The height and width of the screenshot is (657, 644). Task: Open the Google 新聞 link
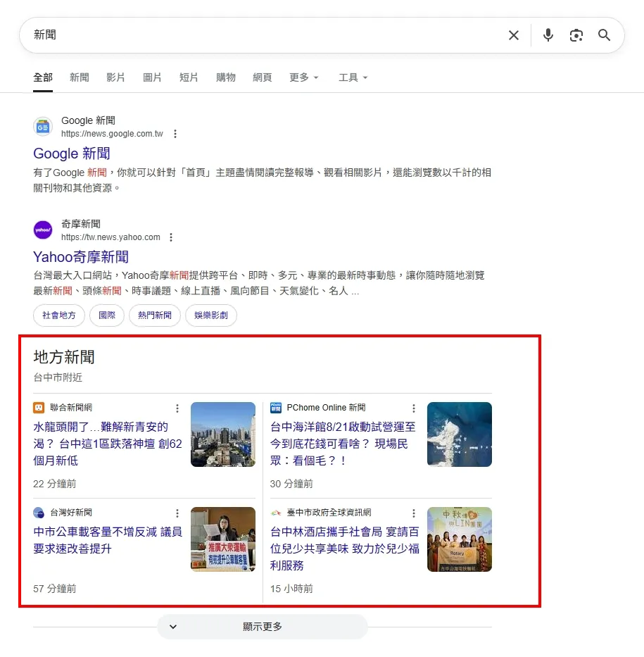71,154
